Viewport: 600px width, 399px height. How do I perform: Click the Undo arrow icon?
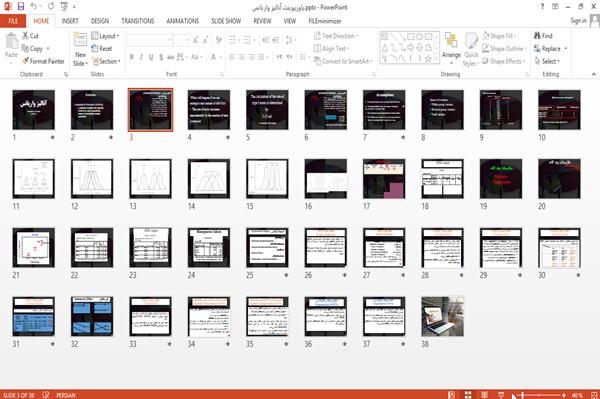click(34, 7)
